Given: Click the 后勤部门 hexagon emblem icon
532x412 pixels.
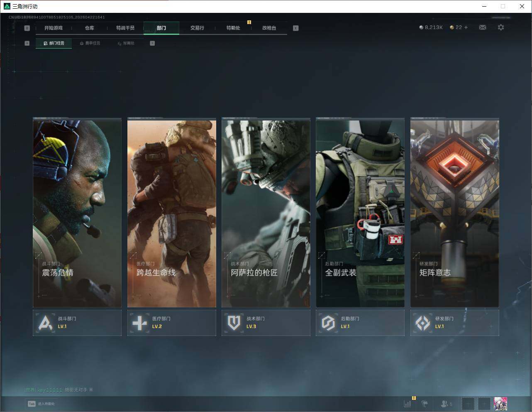Looking at the screenshot, I should tap(328, 323).
